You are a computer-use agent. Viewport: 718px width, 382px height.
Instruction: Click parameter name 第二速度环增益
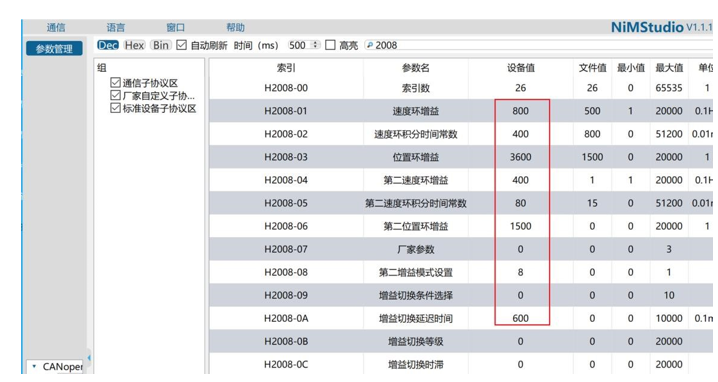(x=416, y=180)
